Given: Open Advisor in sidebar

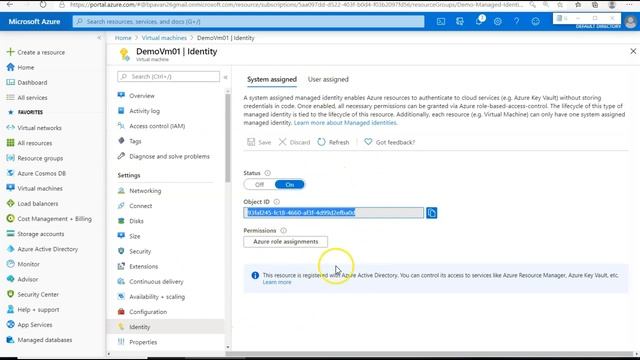Looking at the screenshot, I should point(22,279).
